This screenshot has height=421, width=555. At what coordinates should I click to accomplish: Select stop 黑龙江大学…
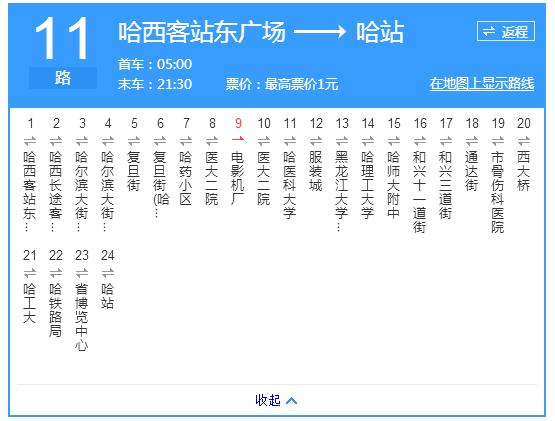click(x=342, y=191)
